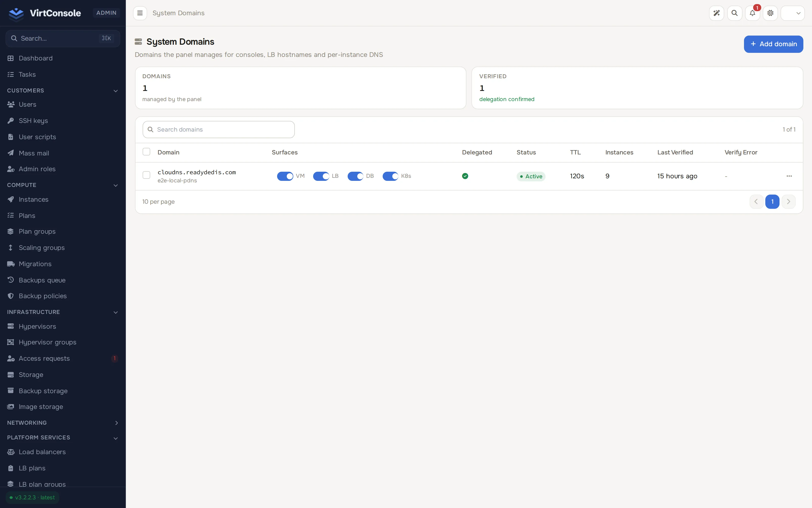
Task: Go to previous page arrow
Action: [x=756, y=202]
